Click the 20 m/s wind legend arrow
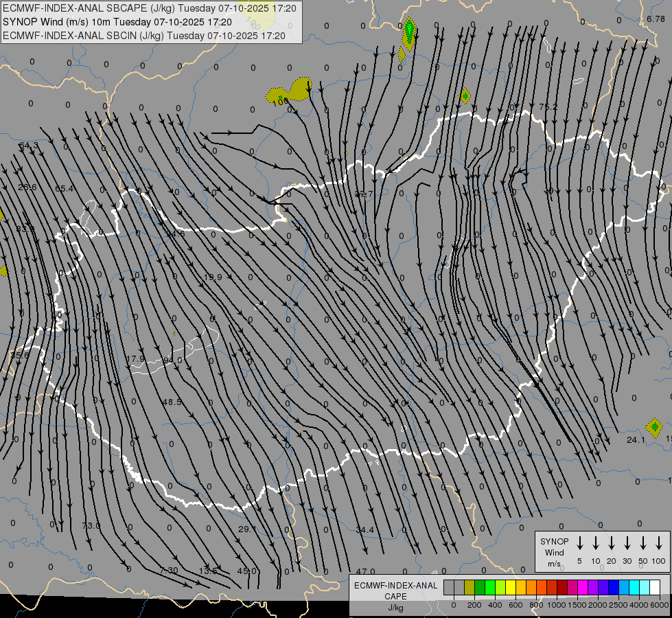The image size is (672, 618). click(612, 543)
